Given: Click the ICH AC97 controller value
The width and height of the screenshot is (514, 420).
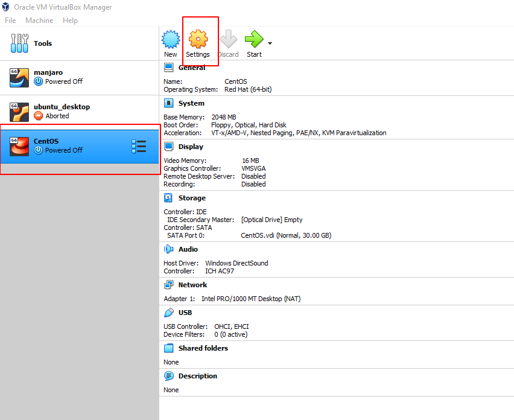Looking at the screenshot, I should (x=220, y=271).
